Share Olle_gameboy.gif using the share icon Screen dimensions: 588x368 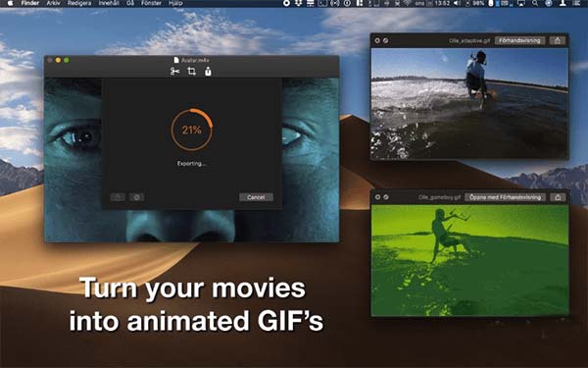(x=558, y=197)
